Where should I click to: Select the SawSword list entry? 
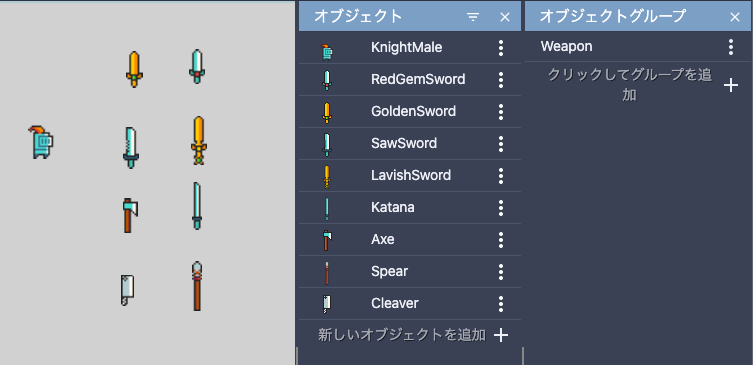click(x=410, y=144)
